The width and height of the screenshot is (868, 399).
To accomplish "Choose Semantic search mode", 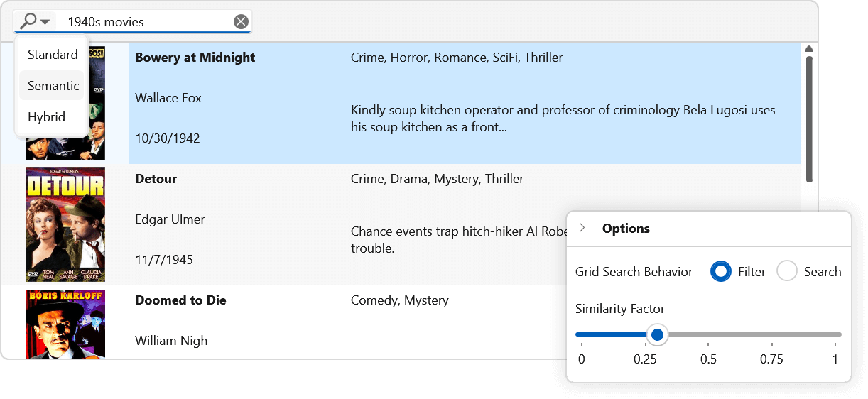I will (x=53, y=86).
